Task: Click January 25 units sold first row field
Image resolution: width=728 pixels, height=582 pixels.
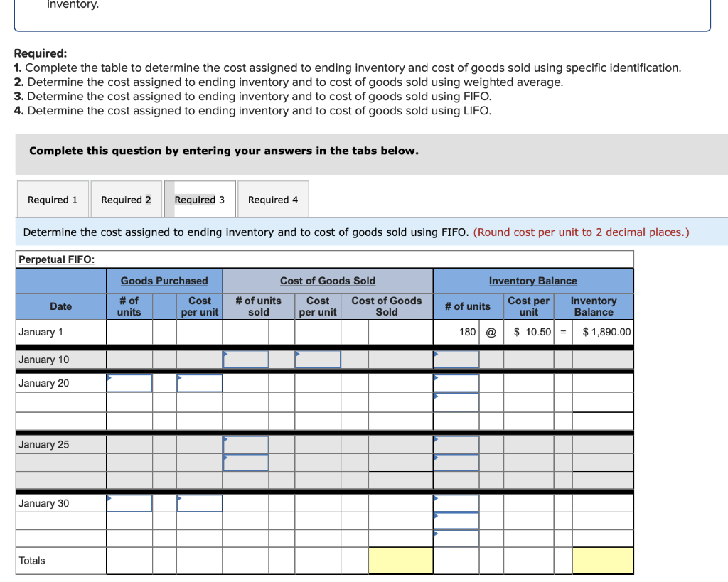Action: click(x=245, y=445)
